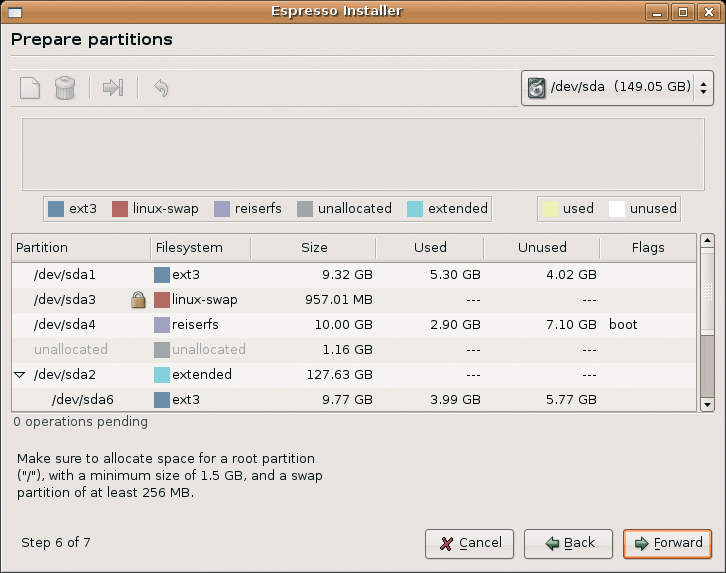Click the hard disk icon in device selector
The image size is (726, 573).
click(536, 87)
